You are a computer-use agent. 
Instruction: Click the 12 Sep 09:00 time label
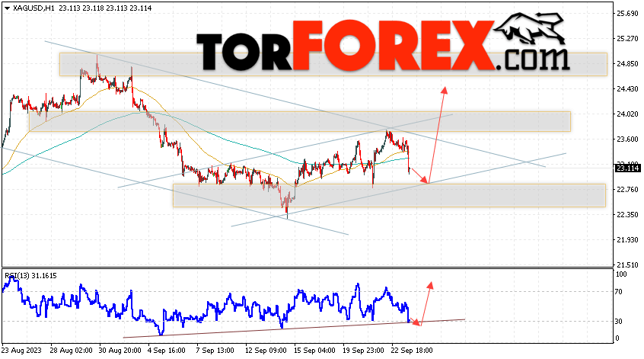[266, 351]
